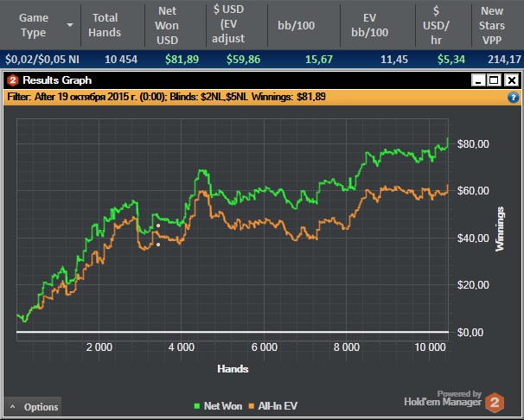Screen dimensions: 524x420
Task: Minimize the Results Graph window
Action: (478, 80)
